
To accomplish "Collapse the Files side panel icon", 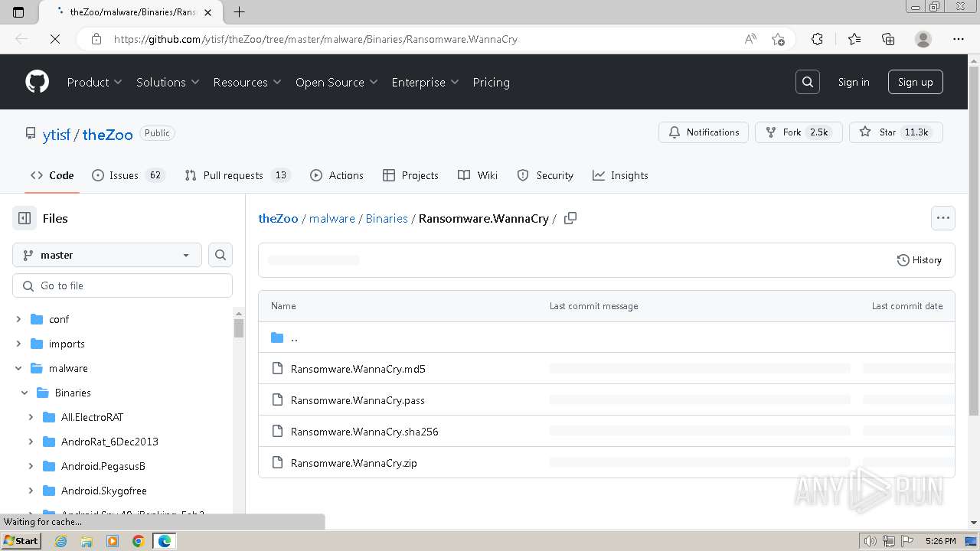I will (24, 218).
